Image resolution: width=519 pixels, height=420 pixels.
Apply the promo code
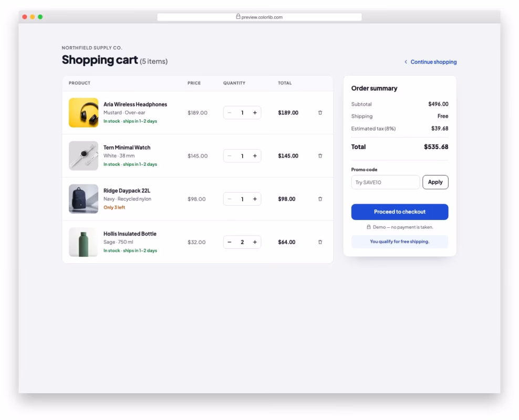coord(435,182)
